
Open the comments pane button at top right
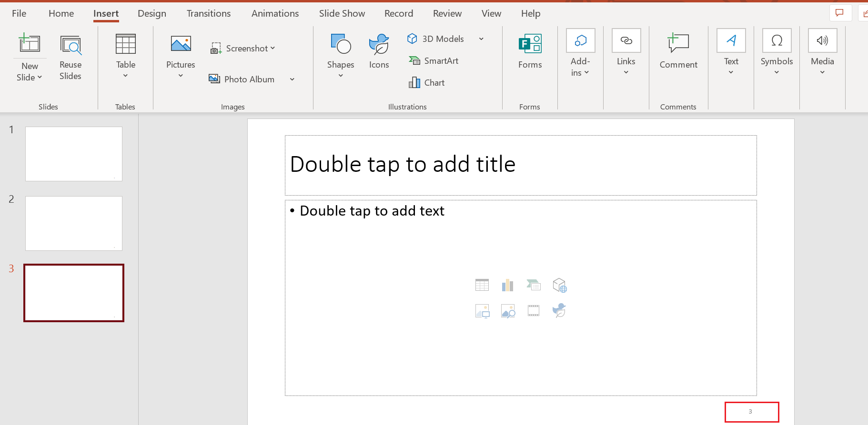click(840, 13)
